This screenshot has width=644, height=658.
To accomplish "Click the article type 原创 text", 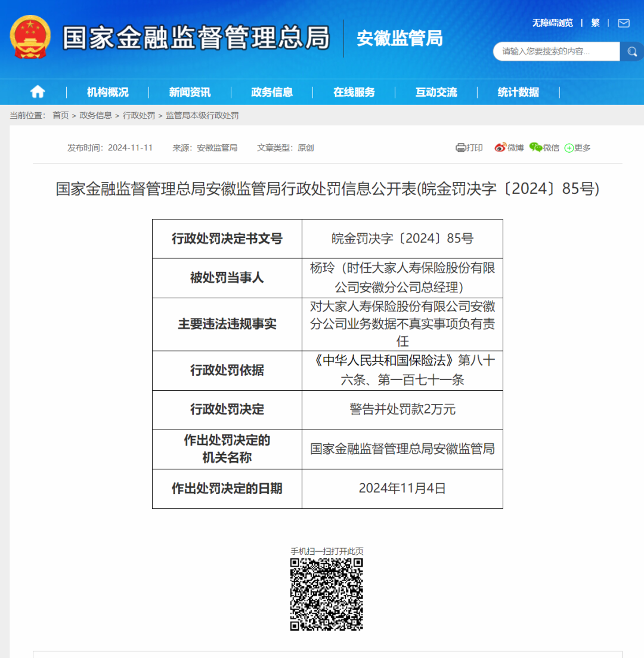I will point(305,148).
